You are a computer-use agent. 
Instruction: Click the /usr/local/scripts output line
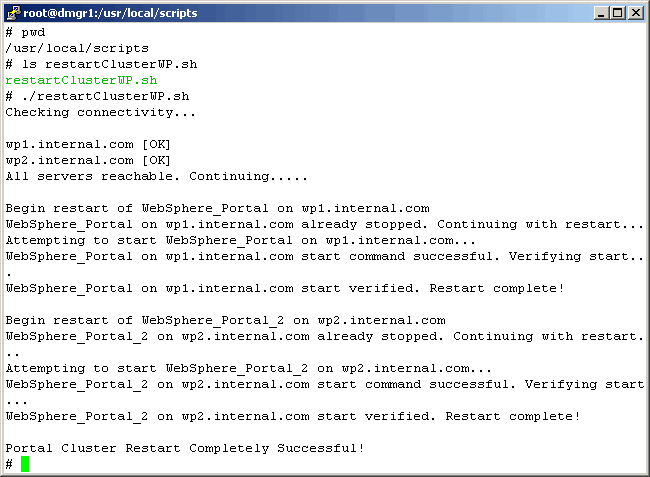pyautogui.click(x=77, y=48)
